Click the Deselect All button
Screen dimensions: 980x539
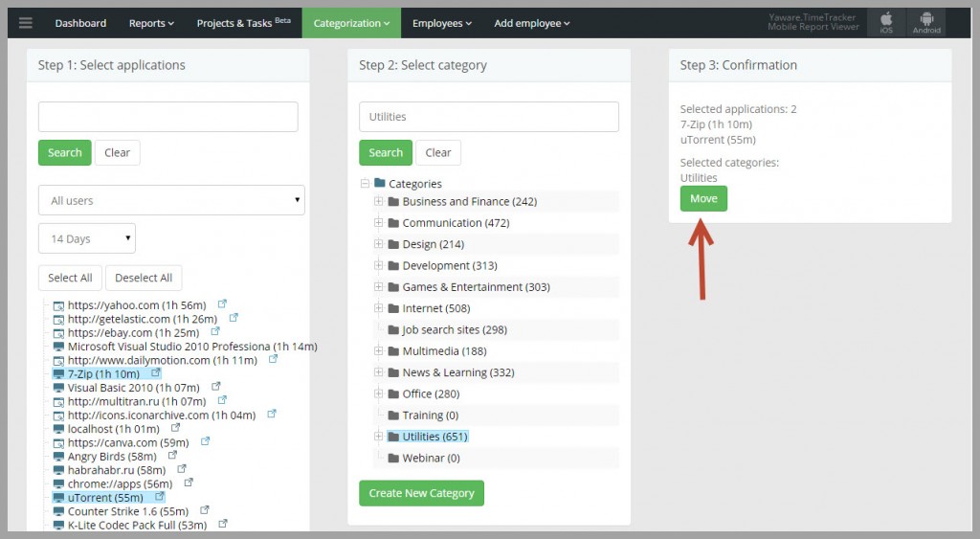(144, 278)
